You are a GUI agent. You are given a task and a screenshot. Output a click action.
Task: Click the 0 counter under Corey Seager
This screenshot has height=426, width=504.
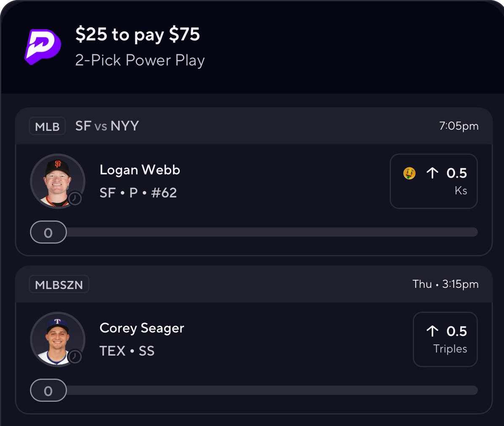tap(48, 390)
